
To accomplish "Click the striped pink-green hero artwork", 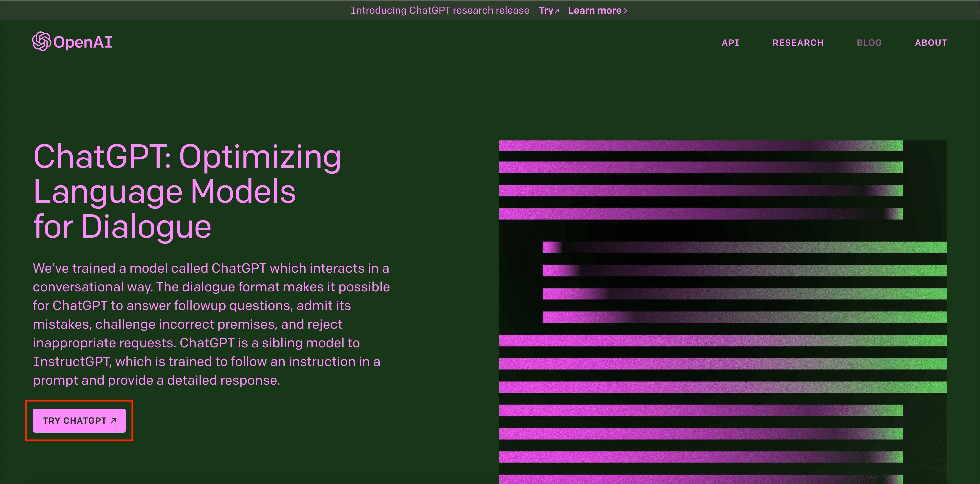I will (x=723, y=312).
